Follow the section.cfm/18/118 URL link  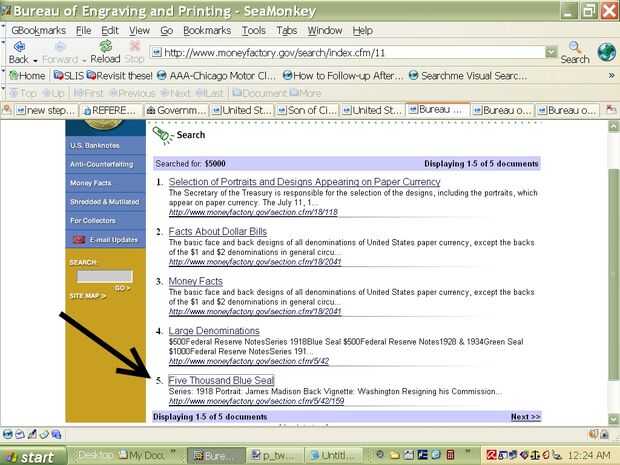click(x=253, y=212)
